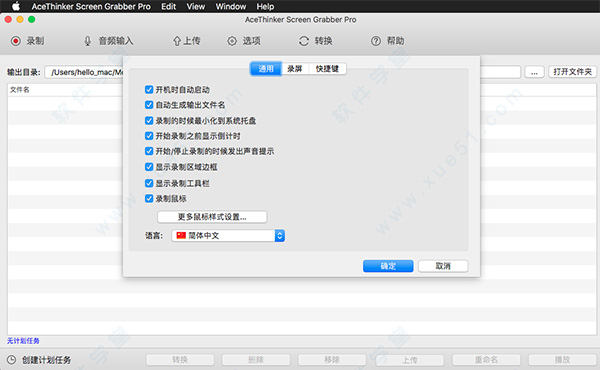Screen dimensions: 600x370
Task: Open the Apple menu
Action: [x=16, y=6]
